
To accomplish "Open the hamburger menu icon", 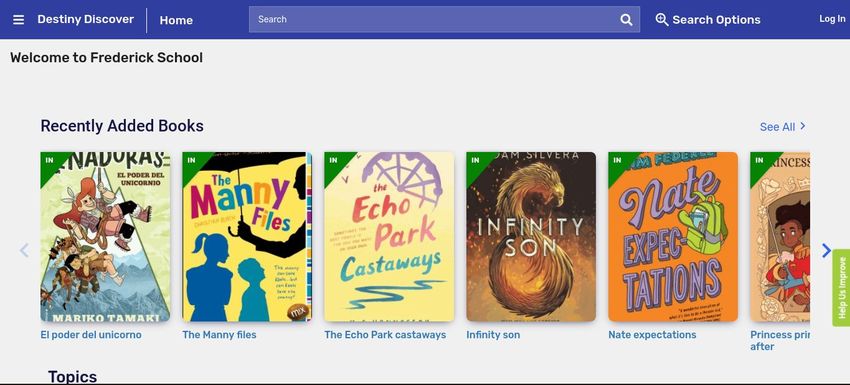I will (x=18, y=20).
